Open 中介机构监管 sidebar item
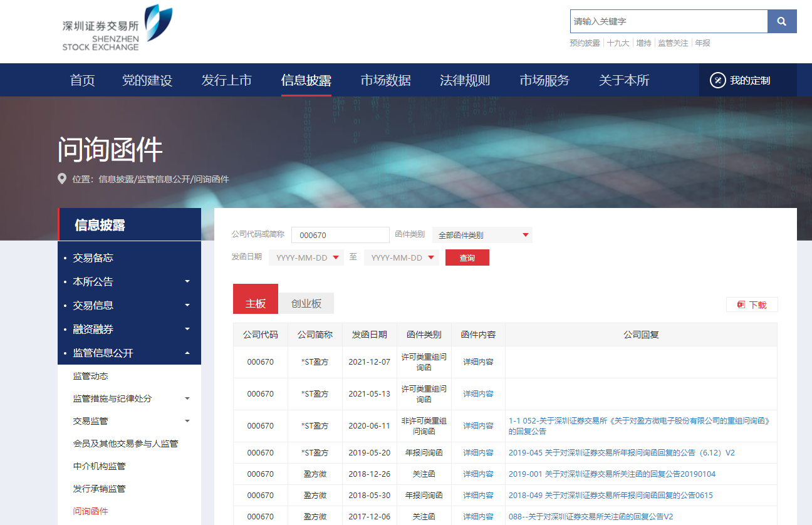Image resolution: width=812 pixels, height=525 pixels. (99, 466)
